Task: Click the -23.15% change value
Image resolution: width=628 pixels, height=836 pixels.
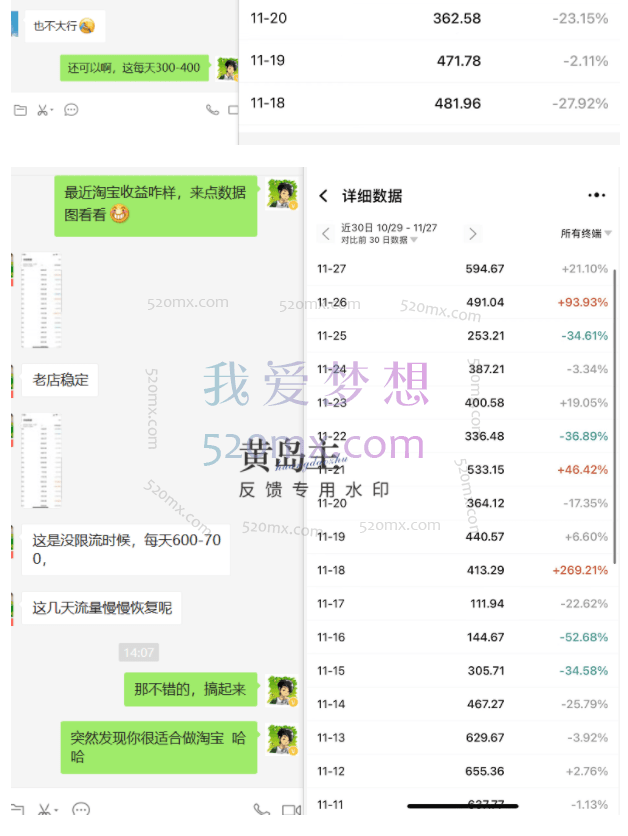Action: pos(580,19)
